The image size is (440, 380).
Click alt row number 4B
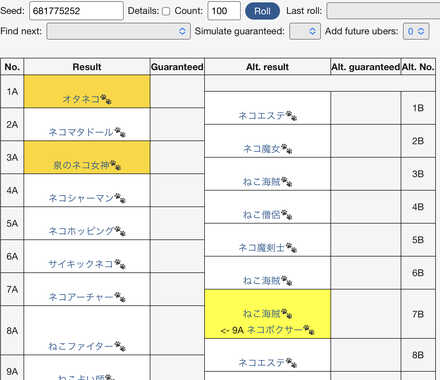coord(418,207)
